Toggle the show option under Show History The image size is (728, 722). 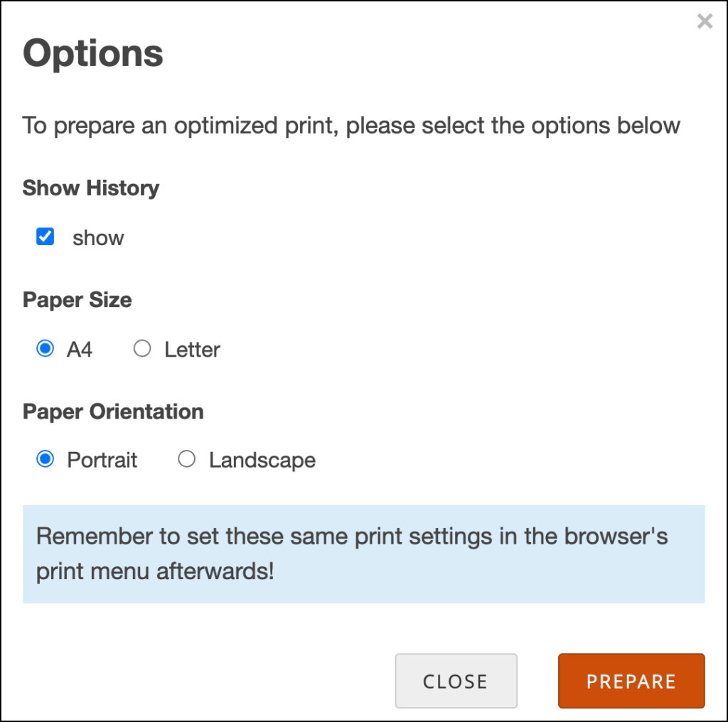click(x=45, y=237)
